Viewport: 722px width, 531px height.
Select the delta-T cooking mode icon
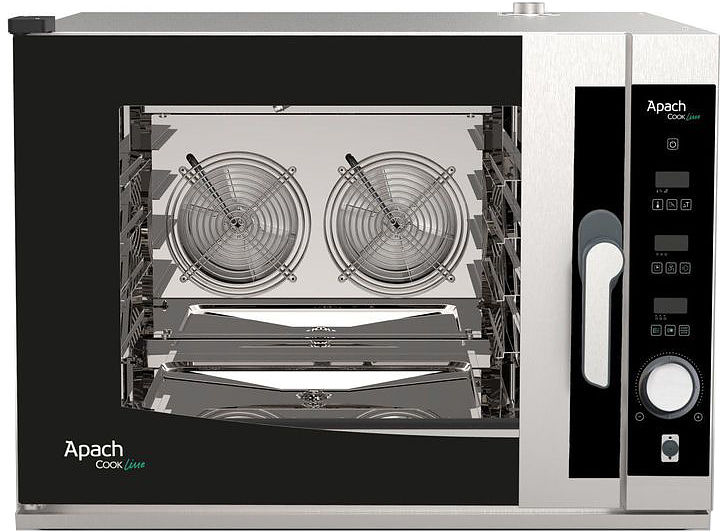click(x=686, y=204)
